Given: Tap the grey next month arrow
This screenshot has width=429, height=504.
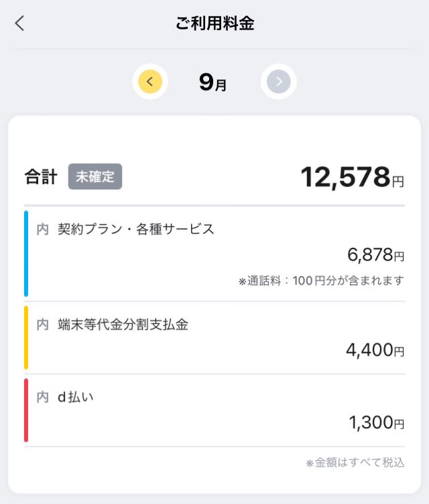Looking at the screenshot, I should click(279, 82).
